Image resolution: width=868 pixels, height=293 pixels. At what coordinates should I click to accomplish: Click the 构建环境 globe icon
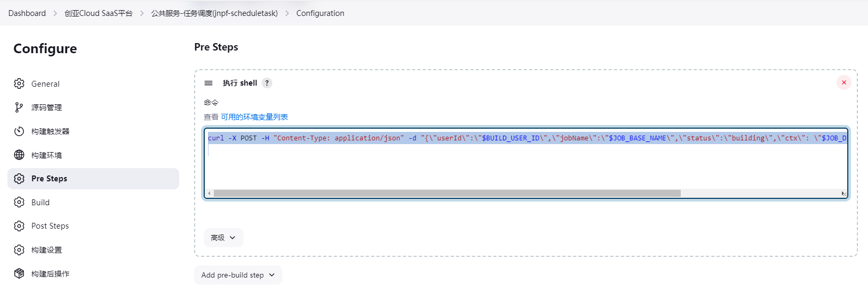pyautogui.click(x=19, y=155)
